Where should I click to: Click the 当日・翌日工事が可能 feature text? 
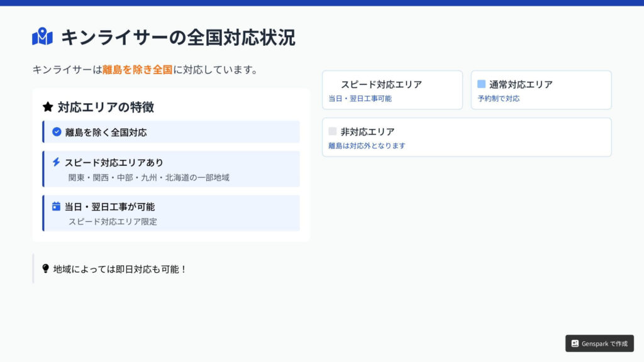click(x=109, y=207)
